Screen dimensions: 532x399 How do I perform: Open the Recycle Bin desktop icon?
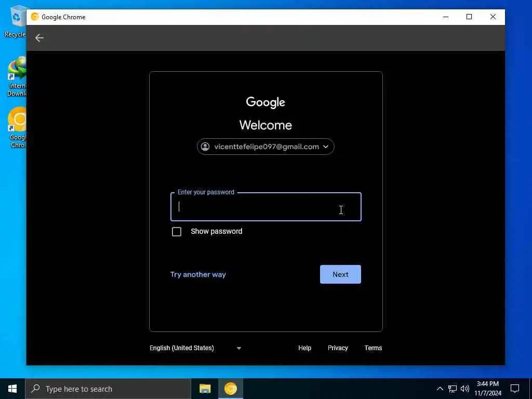pyautogui.click(x=15, y=21)
